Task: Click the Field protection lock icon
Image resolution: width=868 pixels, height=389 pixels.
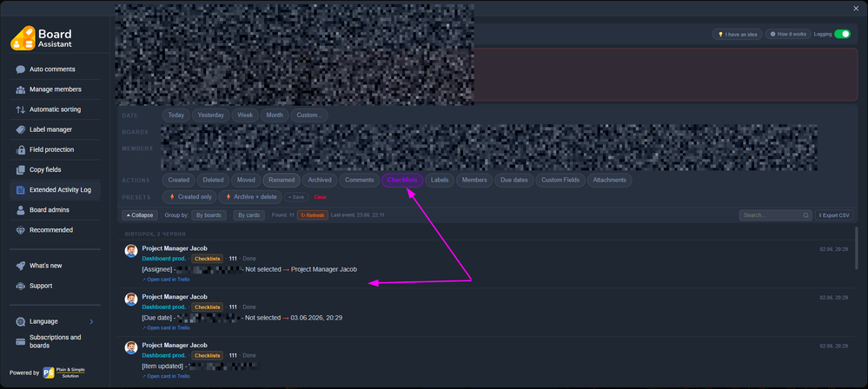Action: (21, 150)
